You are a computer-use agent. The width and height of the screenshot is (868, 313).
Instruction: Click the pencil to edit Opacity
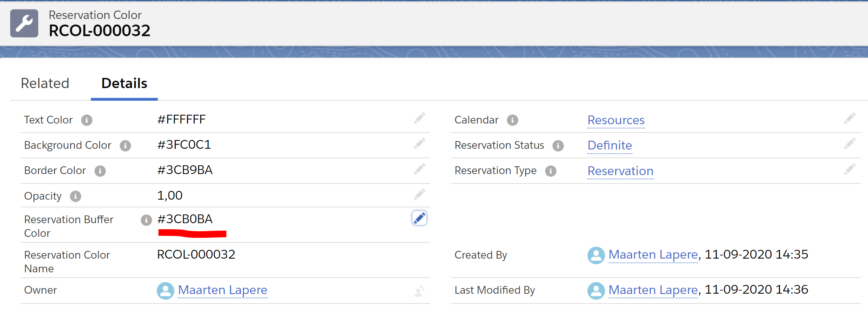tap(419, 194)
